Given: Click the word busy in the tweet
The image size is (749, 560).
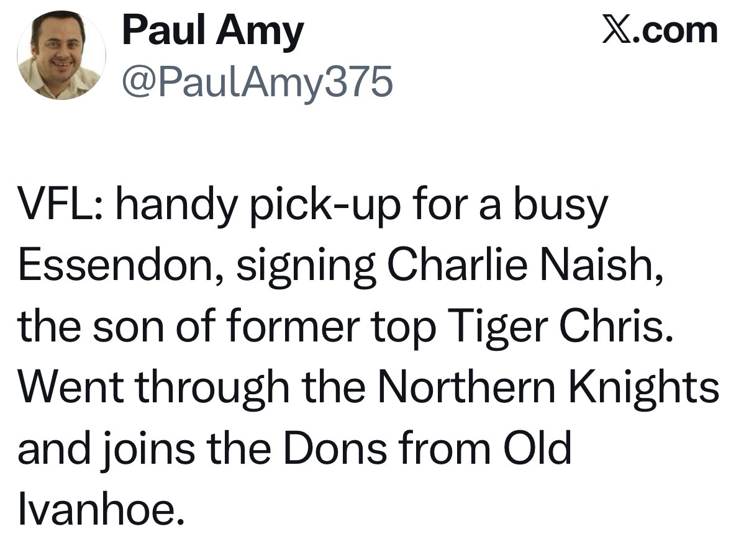Looking at the screenshot, I should [x=560, y=207].
